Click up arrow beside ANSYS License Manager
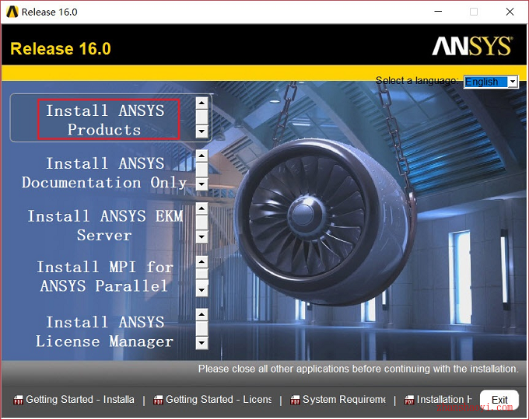 (201, 315)
